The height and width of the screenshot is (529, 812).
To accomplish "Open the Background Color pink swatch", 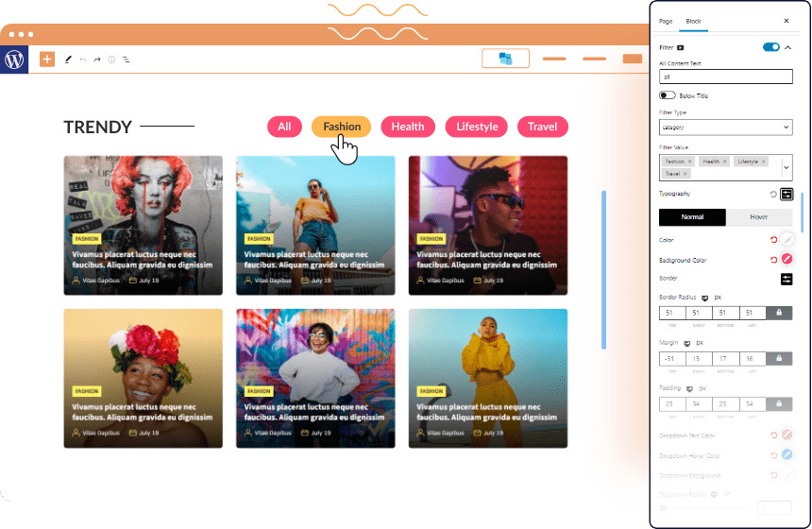I will (787, 259).
